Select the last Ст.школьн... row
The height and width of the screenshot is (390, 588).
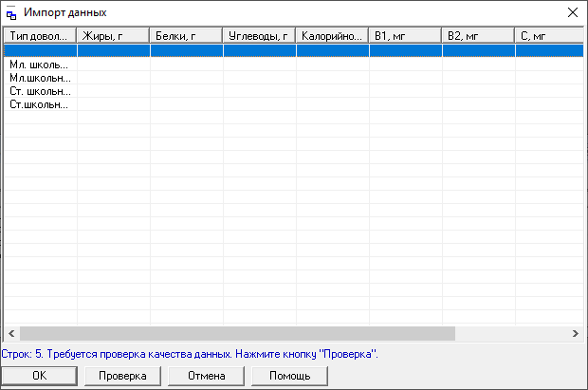click(40, 104)
